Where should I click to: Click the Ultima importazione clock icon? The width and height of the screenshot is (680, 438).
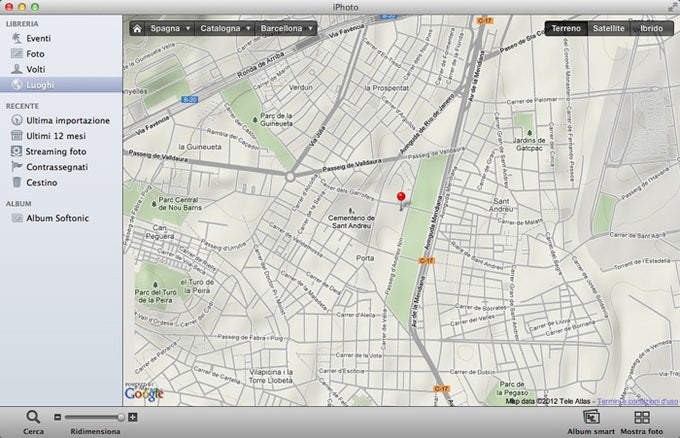[x=16, y=120]
